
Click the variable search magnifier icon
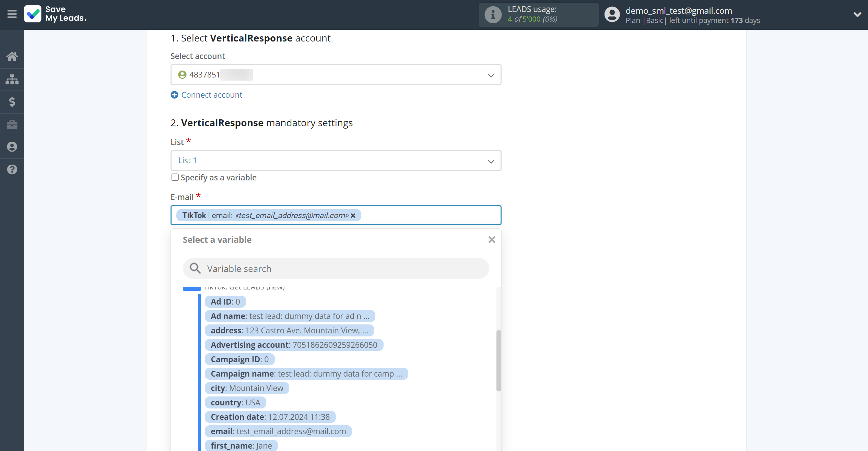pos(195,269)
